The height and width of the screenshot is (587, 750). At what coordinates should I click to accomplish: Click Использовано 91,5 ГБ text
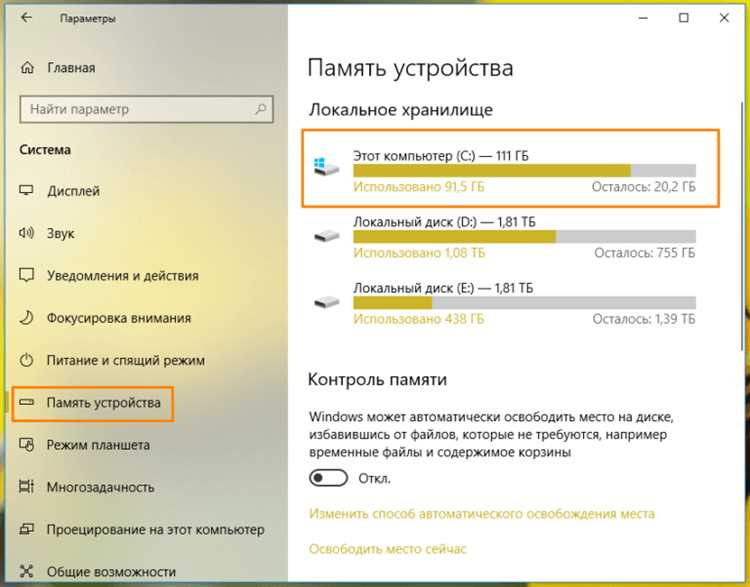pos(419,187)
